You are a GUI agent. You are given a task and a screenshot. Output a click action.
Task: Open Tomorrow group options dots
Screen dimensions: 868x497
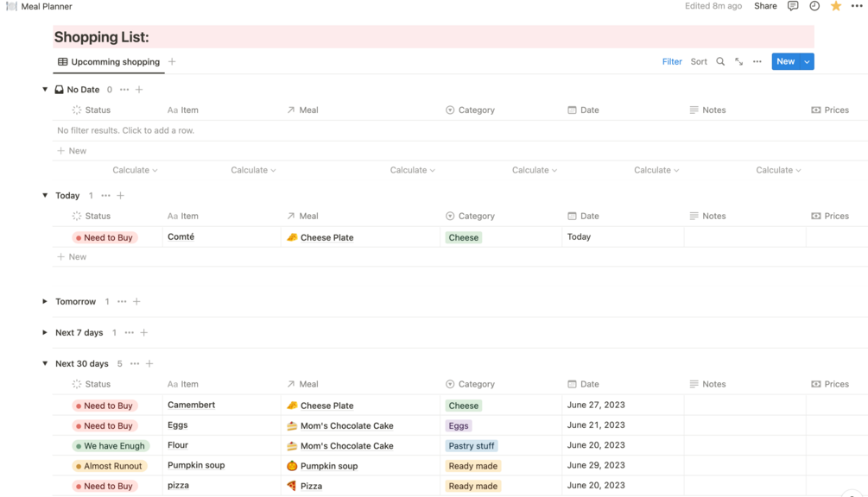click(122, 302)
